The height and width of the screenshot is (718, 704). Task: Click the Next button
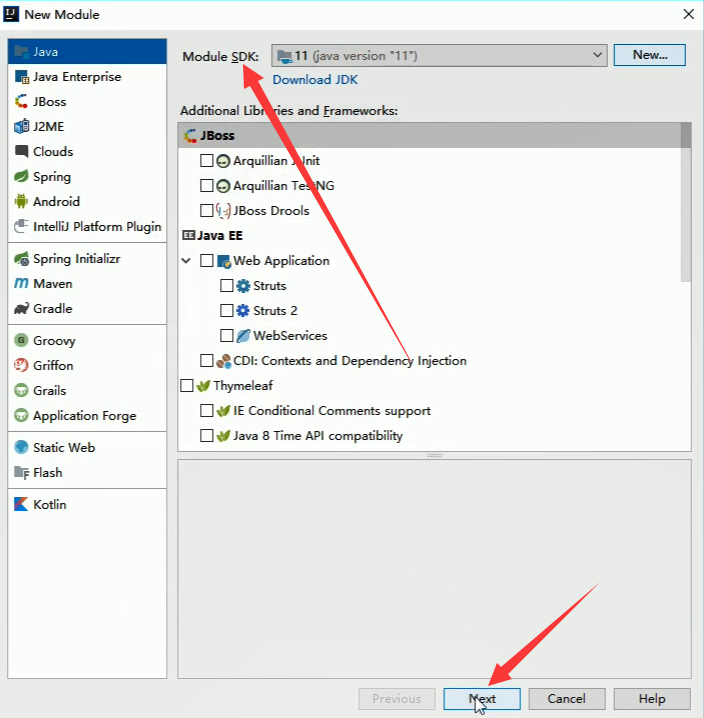482,699
